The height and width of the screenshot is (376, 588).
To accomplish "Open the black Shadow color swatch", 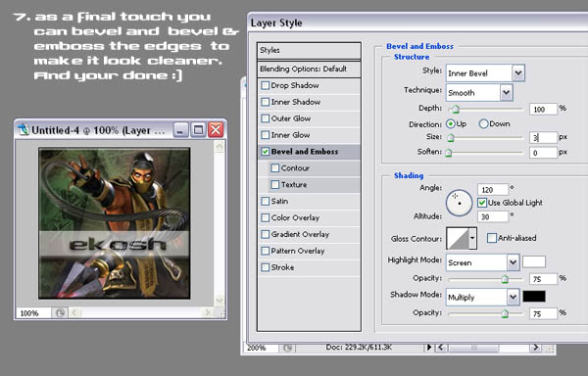I will coord(534,297).
